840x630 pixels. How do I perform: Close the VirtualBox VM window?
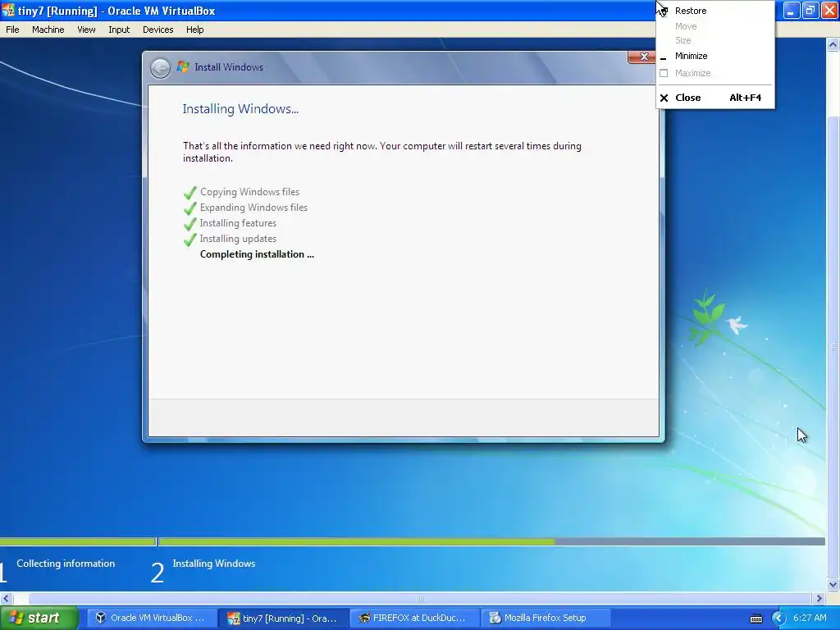[829, 10]
